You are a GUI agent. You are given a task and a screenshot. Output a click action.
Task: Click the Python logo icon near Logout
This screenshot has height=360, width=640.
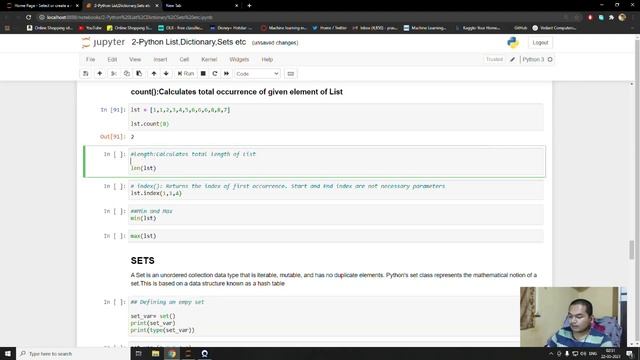pyautogui.click(x=513, y=42)
